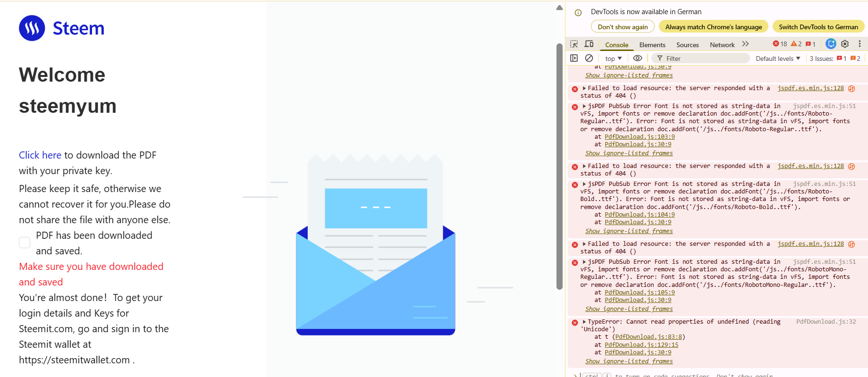Image resolution: width=868 pixels, height=377 pixels.
Task: Click the red 'Make sure you have downloaded' warning
Action: point(91,274)
